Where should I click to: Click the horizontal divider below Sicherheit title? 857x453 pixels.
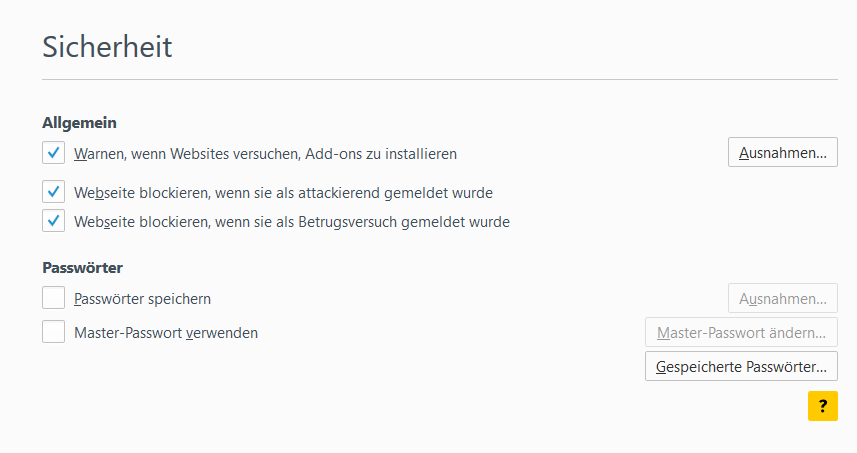tap(440, 79)
